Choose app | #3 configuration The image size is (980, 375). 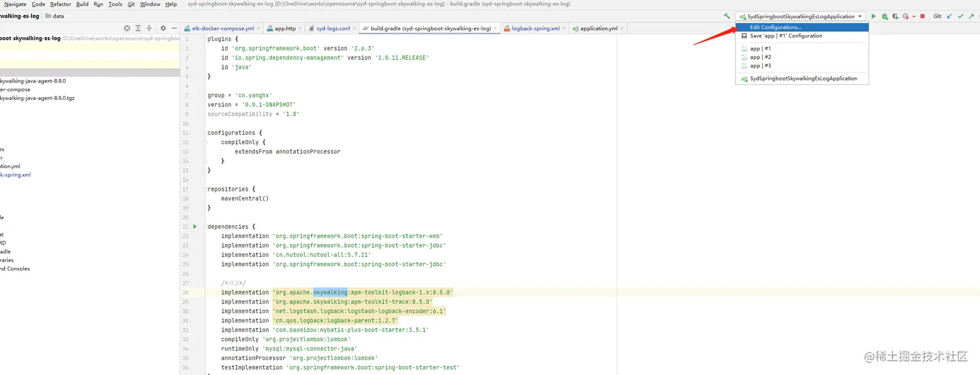click(802, 66)
